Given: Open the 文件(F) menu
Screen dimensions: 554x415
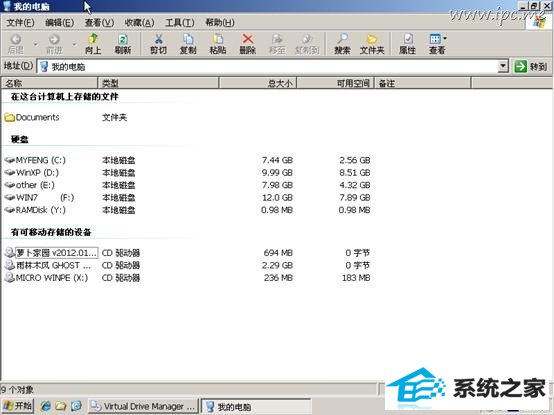Looking at the screenshot, I should pos(20,23).
